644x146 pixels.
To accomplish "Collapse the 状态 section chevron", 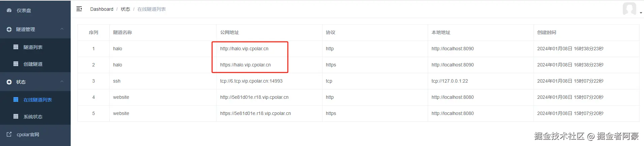I will [x=62, y=82].
